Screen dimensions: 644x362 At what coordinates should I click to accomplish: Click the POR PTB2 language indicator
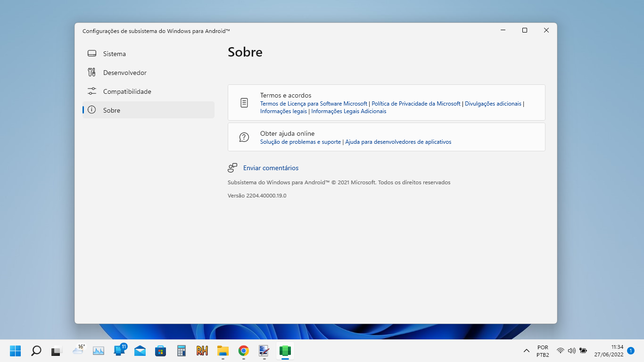pyautogui.click(x=543, y=351)
